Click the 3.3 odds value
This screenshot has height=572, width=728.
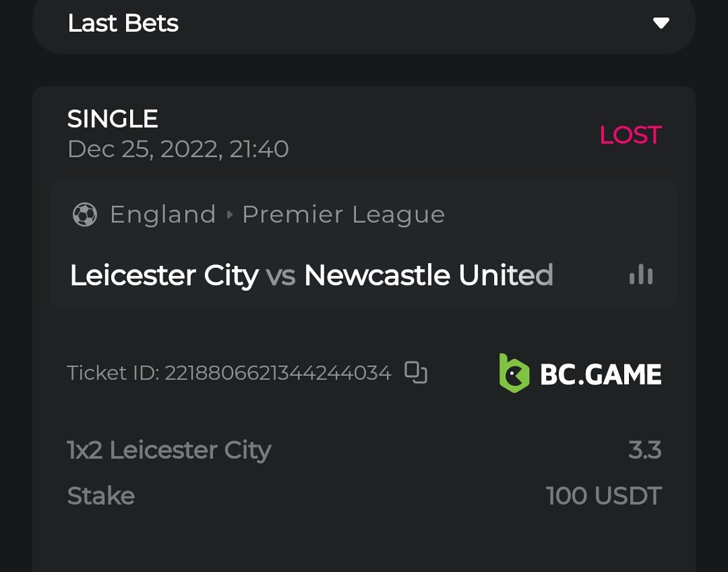(x=644, y=450)
